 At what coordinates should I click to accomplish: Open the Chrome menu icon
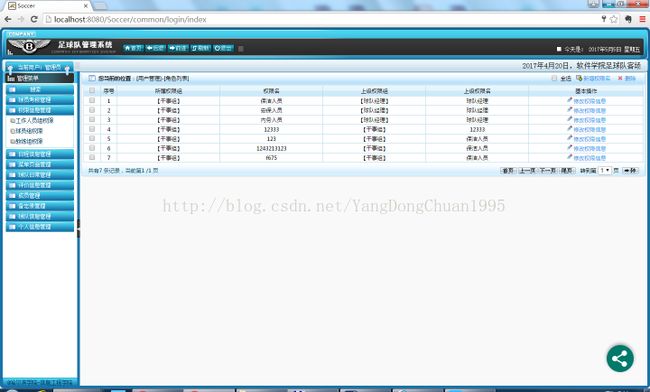[642, 19]
